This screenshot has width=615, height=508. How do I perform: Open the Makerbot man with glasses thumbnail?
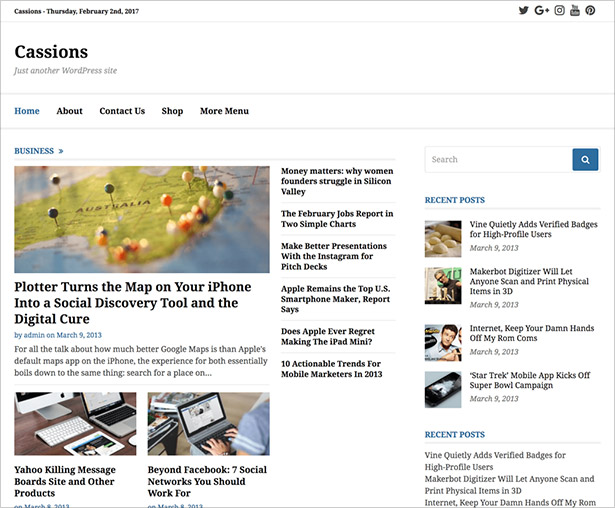click(443, 286)
